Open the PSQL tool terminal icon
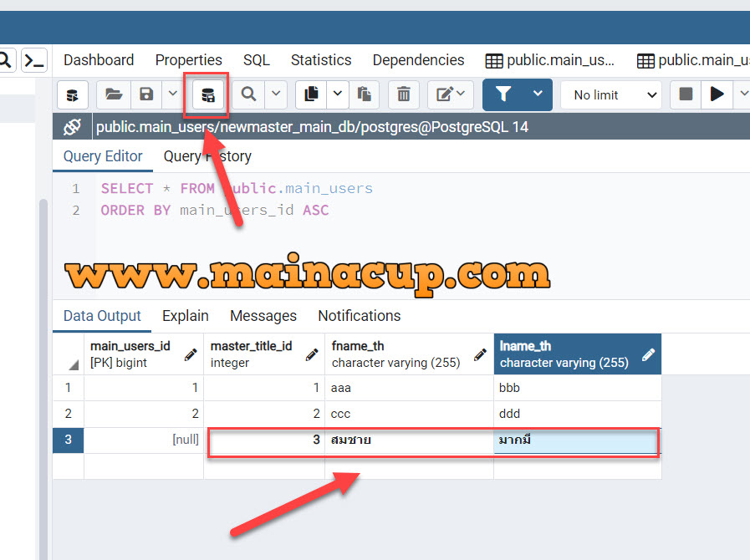This screenshot has width=750, height=560. pyautogui.click(x=33, y=60)
